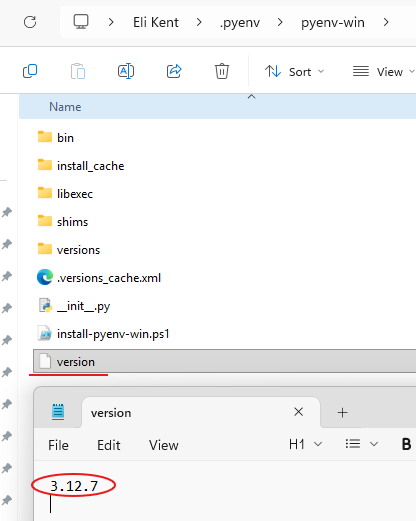
Task: Select the versions folder
Action: tap(78, 250)
